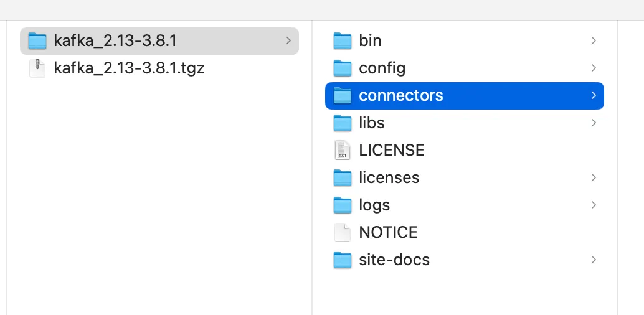This screenshot has width=644, height=315.
Task: Click the column divider right of folder list
Action: click(x=617, y=167)
